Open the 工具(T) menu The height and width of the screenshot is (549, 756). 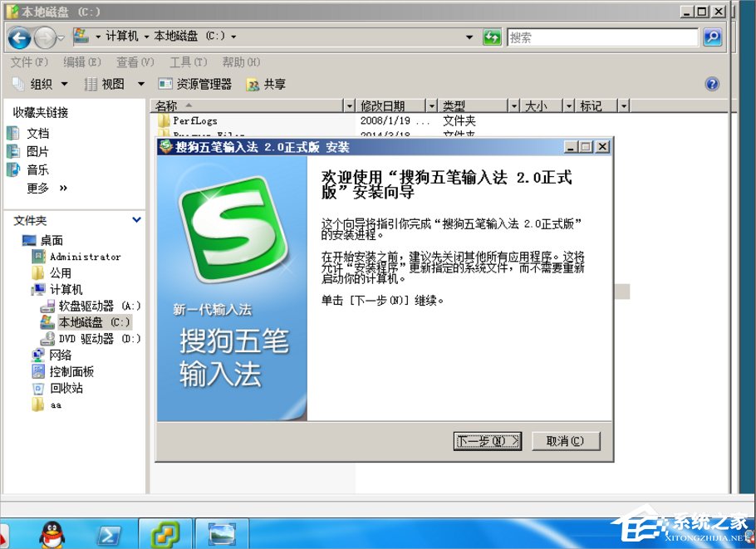coord(189,61)
